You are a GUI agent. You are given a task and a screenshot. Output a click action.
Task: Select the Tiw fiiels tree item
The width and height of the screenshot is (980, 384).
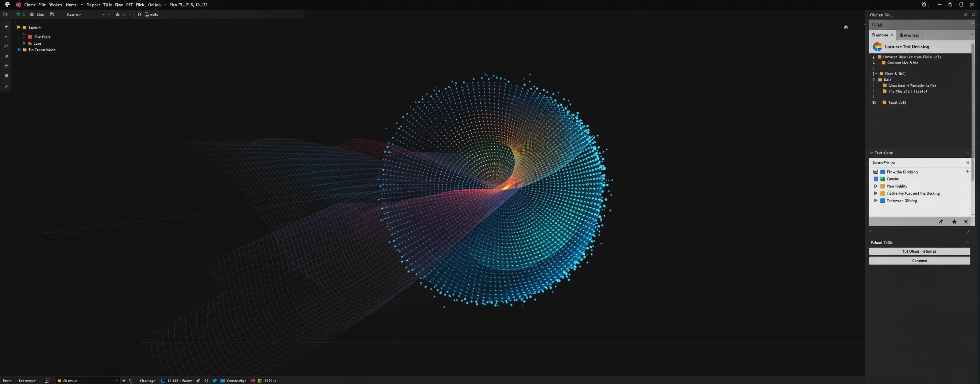point(42,37)
